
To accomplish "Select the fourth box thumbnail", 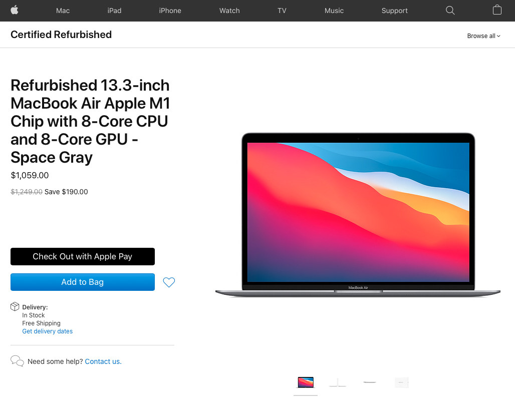I will pos(401,382).
